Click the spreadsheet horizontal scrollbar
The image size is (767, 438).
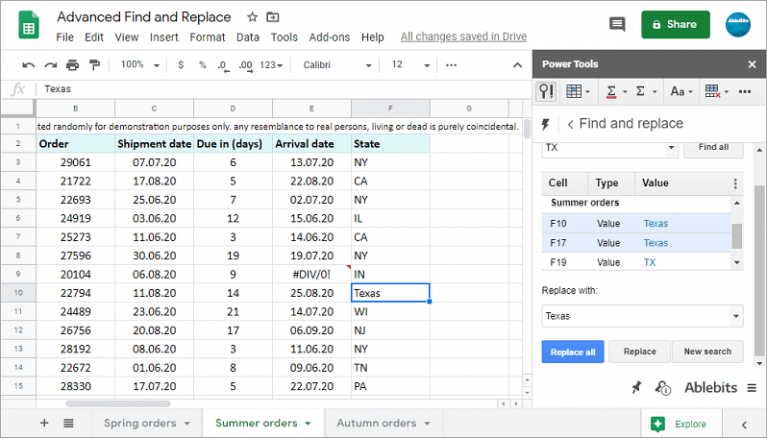pyautogui.click(x=118, y=404)
